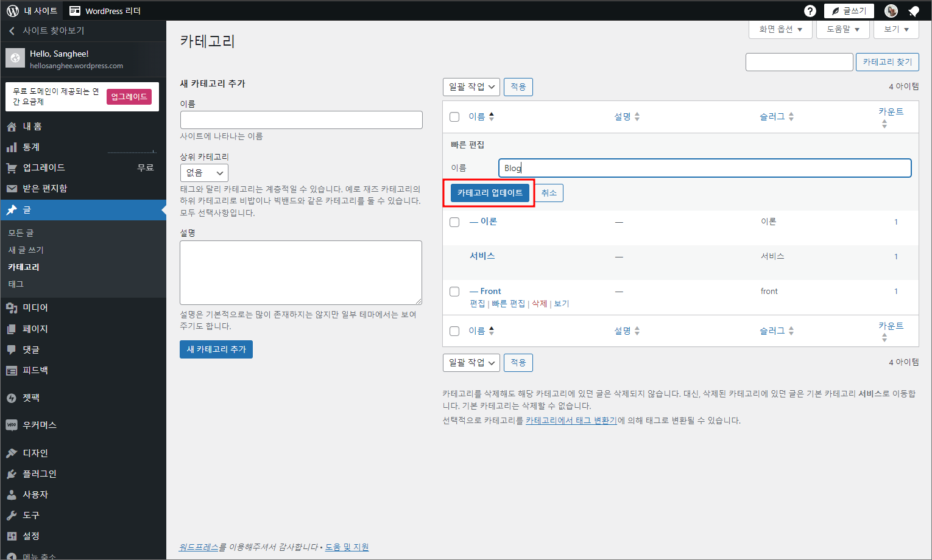
Task: Open the 내 홈 home icon
Action: pyautogui.click(x=12, y=127)
